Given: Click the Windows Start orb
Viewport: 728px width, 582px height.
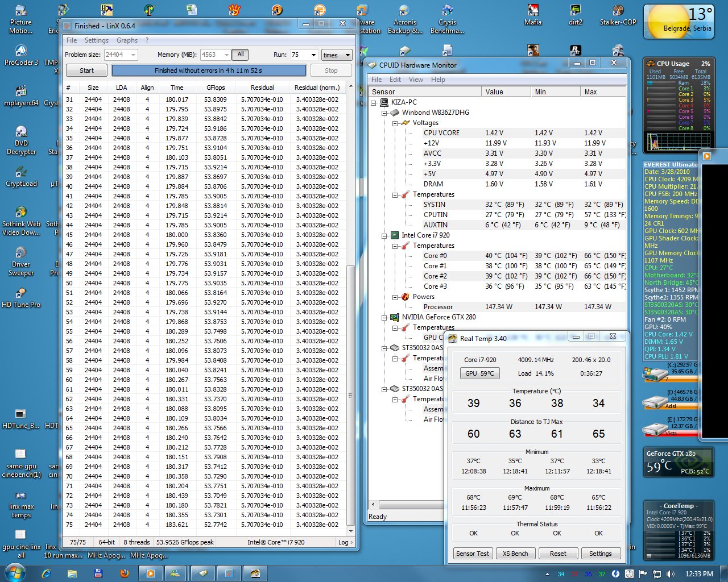Looking at the screenshot, I should [x=15, y=572].
